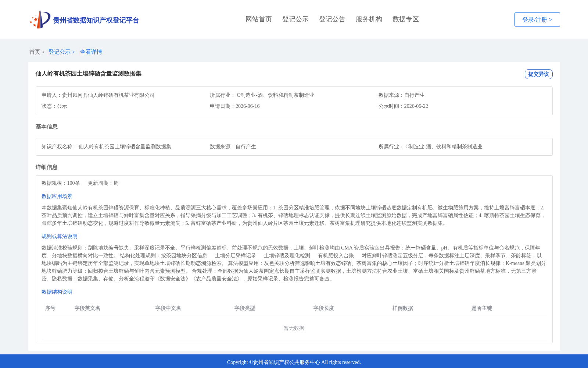Click 更新周期：周 text

[x=103, y=183]
